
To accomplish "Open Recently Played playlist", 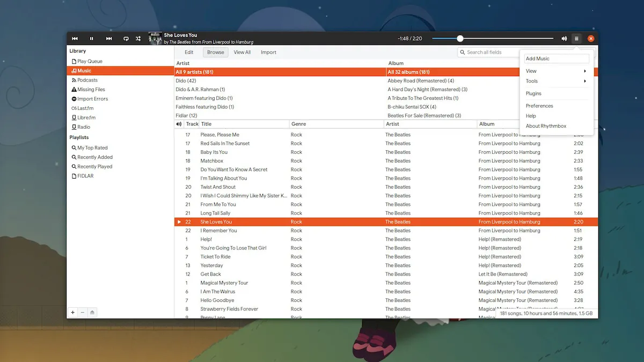I will coord(120,166).
